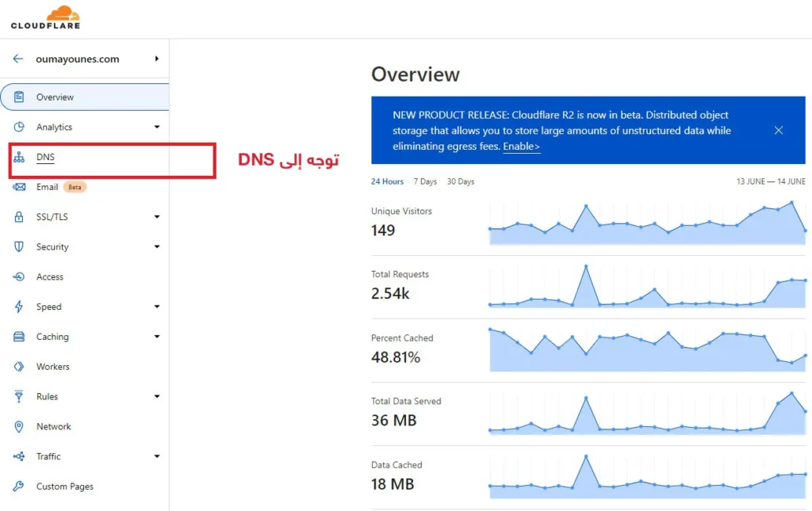Click the Custom Pages wrench icon

click(x=19, y=486)
